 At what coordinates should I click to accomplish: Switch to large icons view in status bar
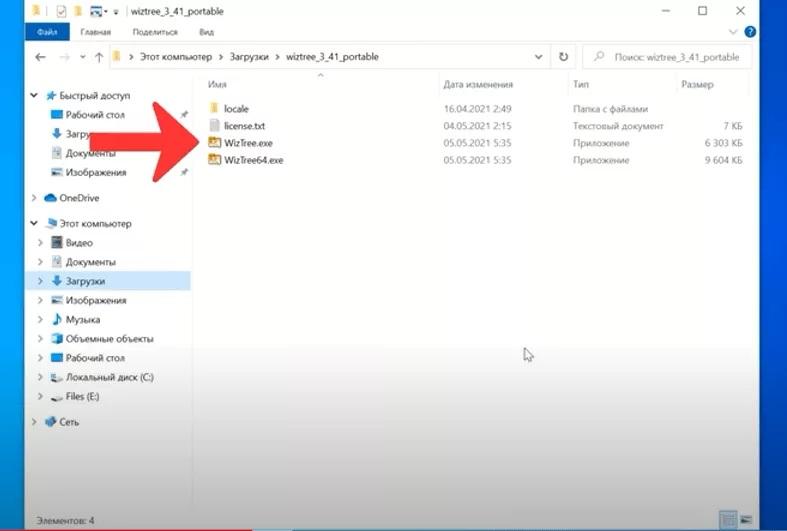pos(746,519)
